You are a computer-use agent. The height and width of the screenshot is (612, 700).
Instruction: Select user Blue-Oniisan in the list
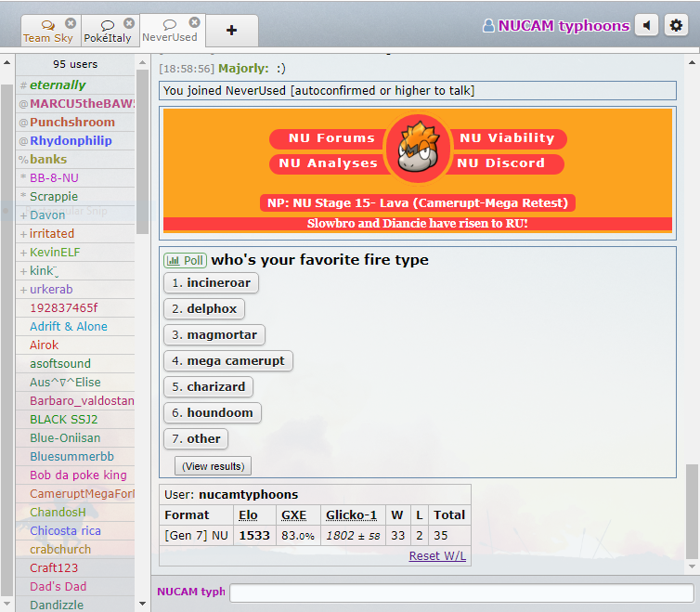75,437
